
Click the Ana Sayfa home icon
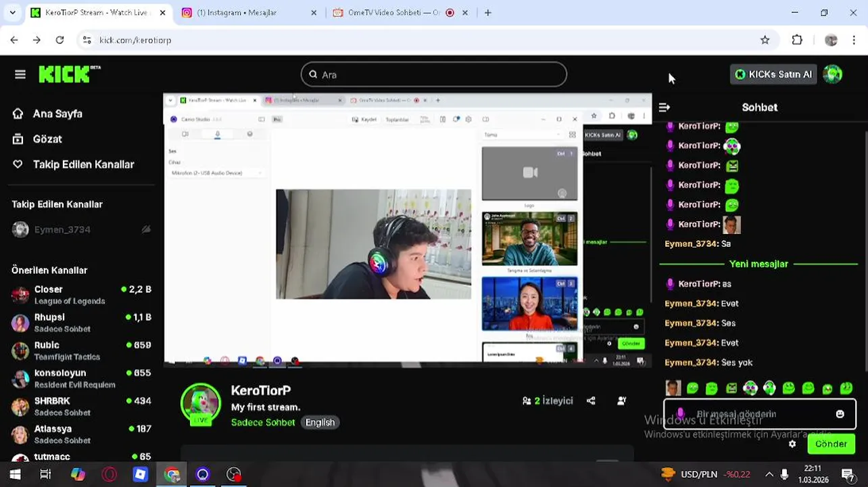[18, 114]
